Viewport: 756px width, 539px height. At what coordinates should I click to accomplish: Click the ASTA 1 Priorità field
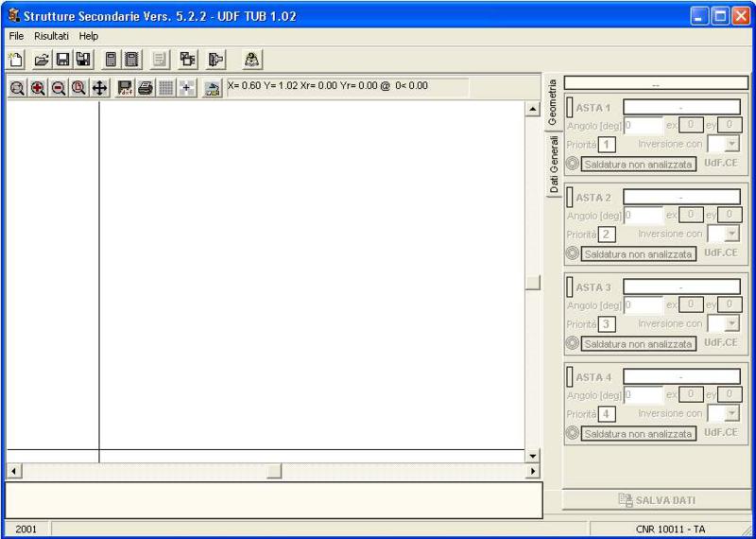pyautogui.click(x=607, y=145)
